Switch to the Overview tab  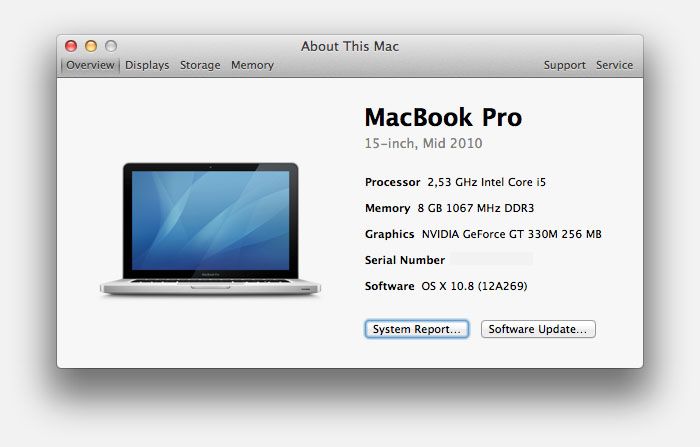[x=90, y=65]
